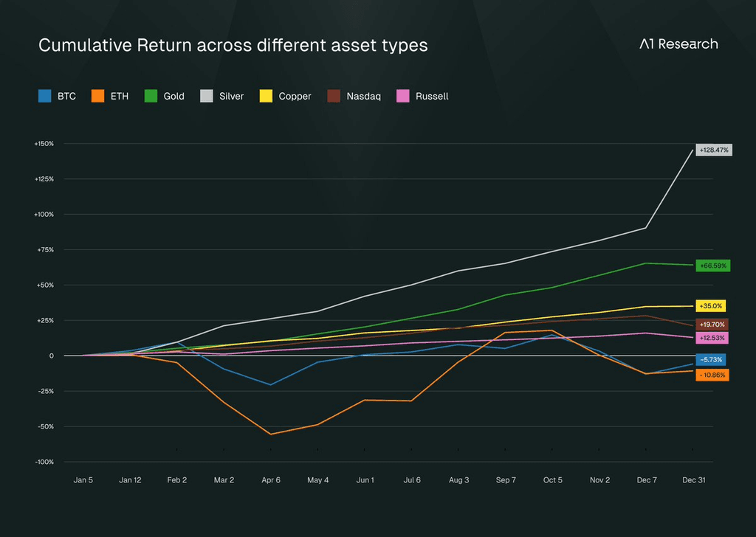Screen dimensions: 756x537
Task: Click the Dec 31 x-axis date label
Action: (694, 480)
